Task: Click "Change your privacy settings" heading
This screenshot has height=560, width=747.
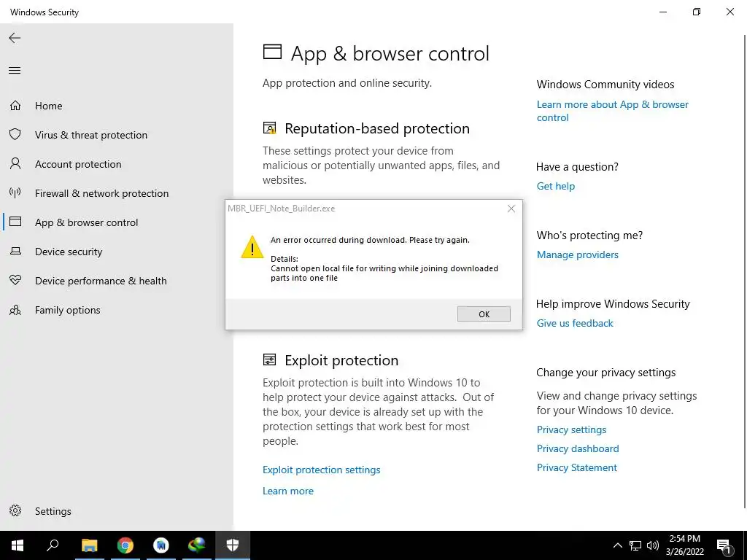Action: click(605, 373)
